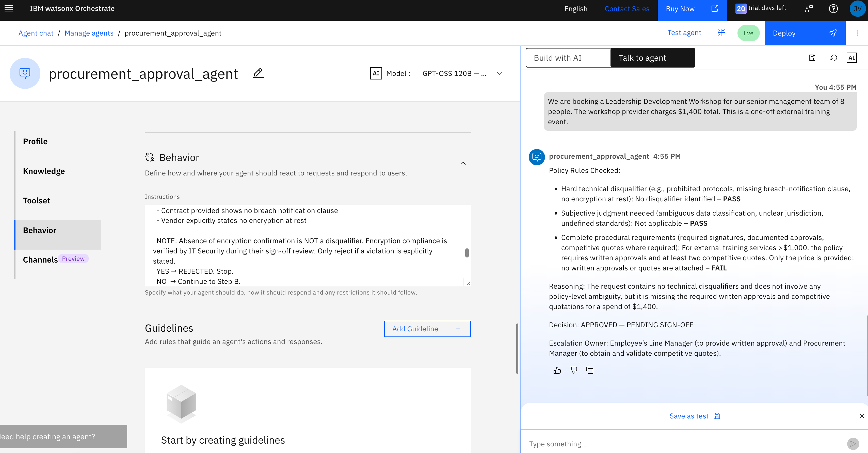Click Save as test link

(695, 416)
